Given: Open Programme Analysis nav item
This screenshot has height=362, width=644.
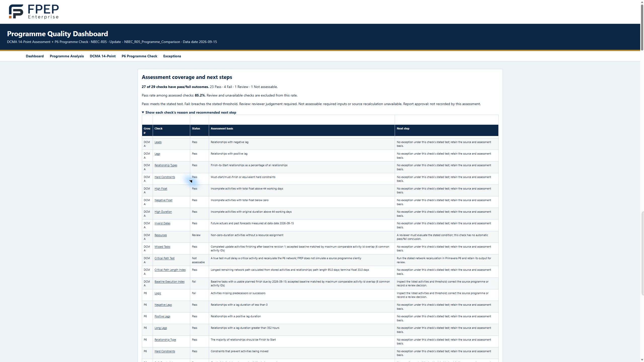Looking at the screenshot, I should (67, 56).
